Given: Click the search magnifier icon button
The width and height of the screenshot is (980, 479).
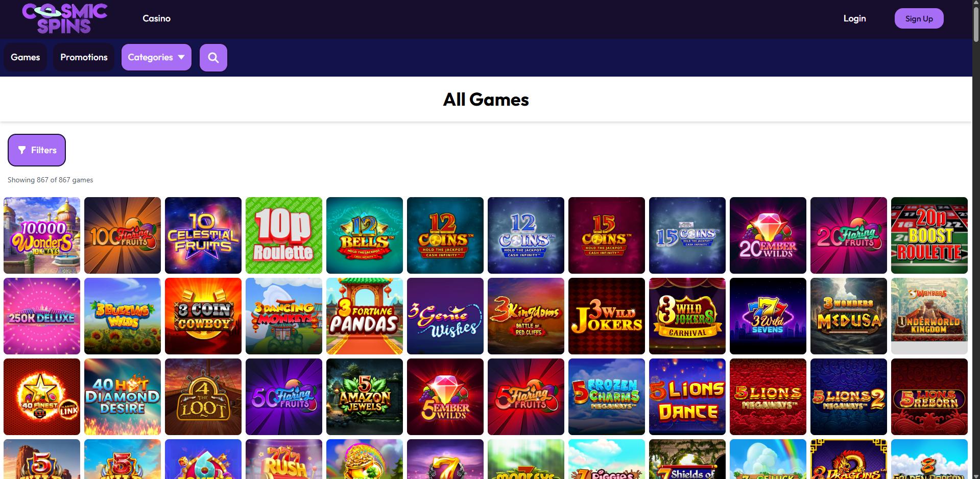Looking at the screenshot, I should [213, 58].
